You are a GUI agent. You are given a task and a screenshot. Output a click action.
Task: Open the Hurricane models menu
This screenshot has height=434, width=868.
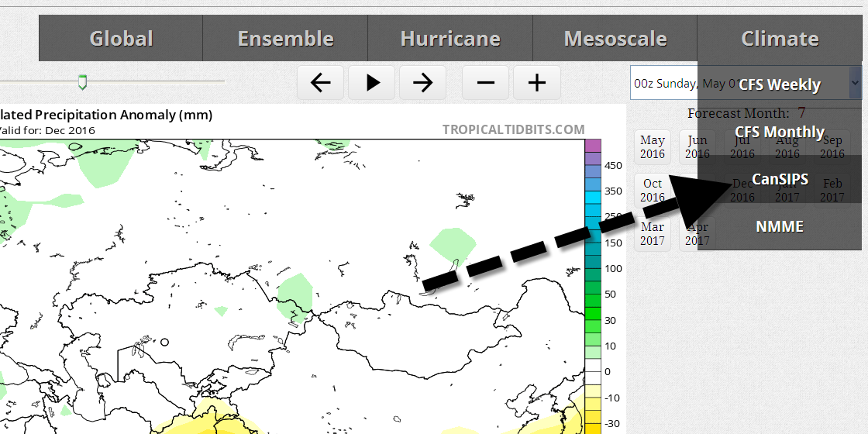click(x=450, y=38)
